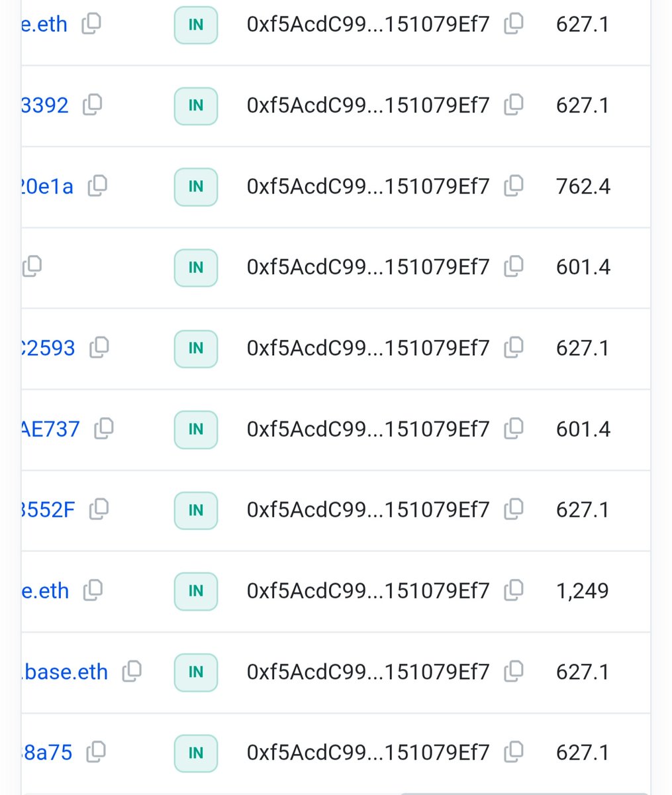Copy recipient address in the 762.4 row's neighbor C2593 row

513,347
